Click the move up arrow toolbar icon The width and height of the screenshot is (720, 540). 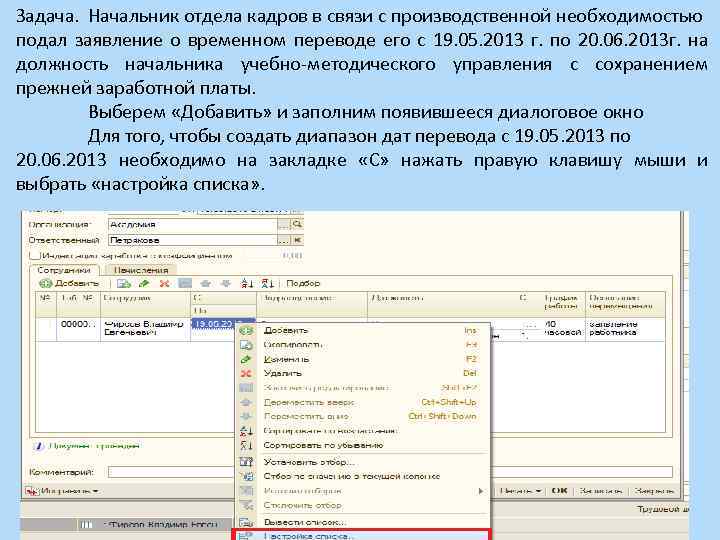(x=205, y=284)
